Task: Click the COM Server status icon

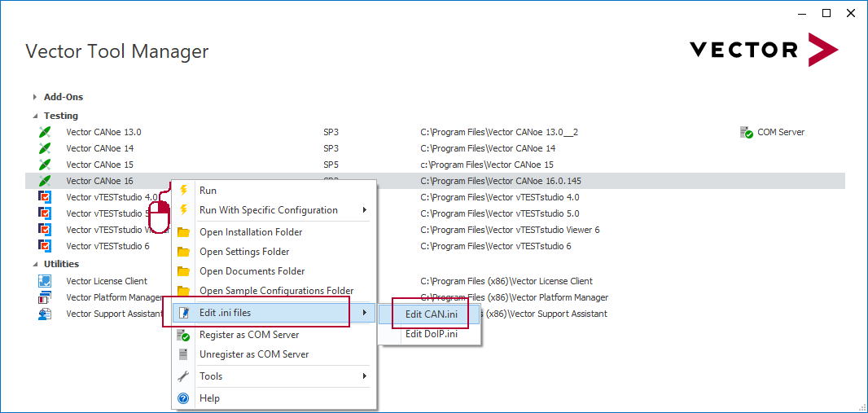Action: coord(746,132)
